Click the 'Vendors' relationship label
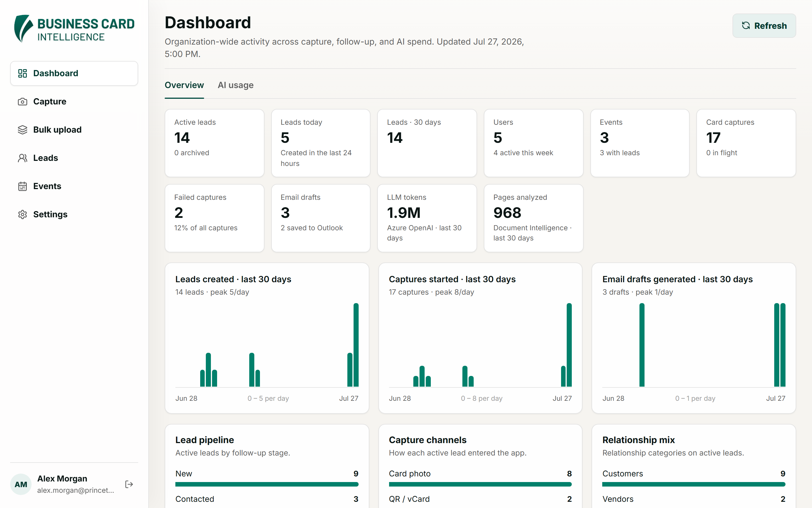Viewport: 812px width, 508px height. (x=618, y=499)
